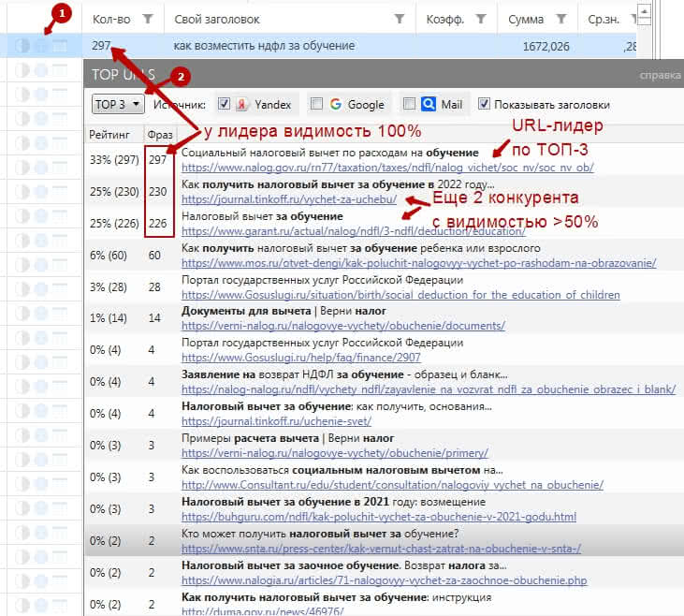Click the rating cell '3% (28)'

point(109,287)
